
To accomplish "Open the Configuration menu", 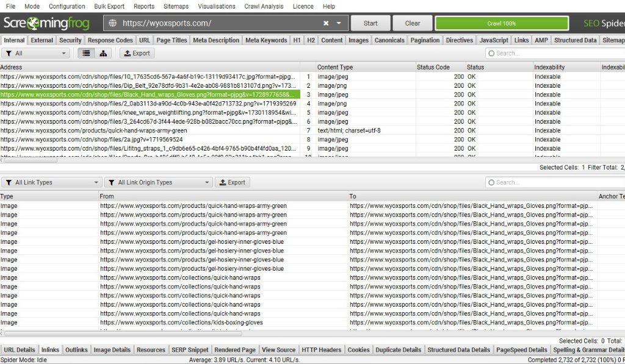I will coord(67,6).
